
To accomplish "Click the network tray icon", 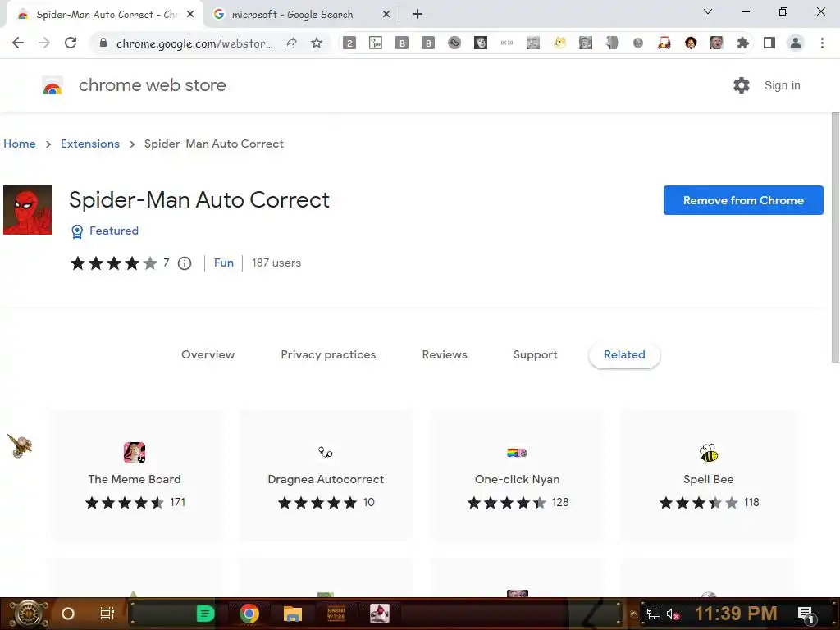I will coord(653,614).
